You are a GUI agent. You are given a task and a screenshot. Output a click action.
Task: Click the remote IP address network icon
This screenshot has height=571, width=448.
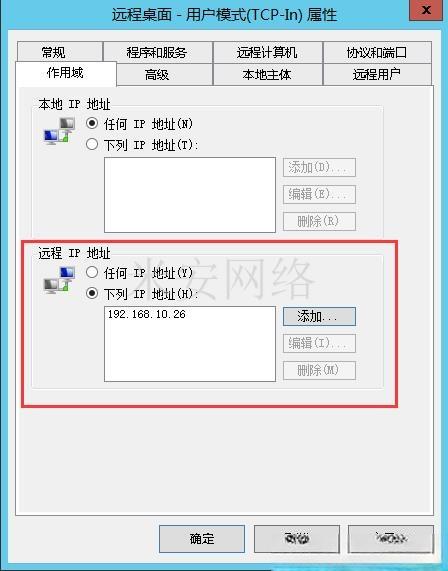pos(59,280)
